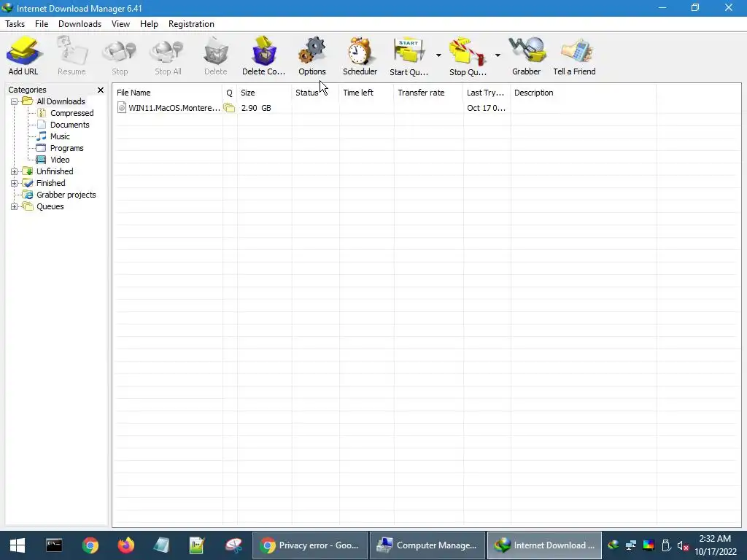Expand the Unfinished category node

(x=15, y=171)
